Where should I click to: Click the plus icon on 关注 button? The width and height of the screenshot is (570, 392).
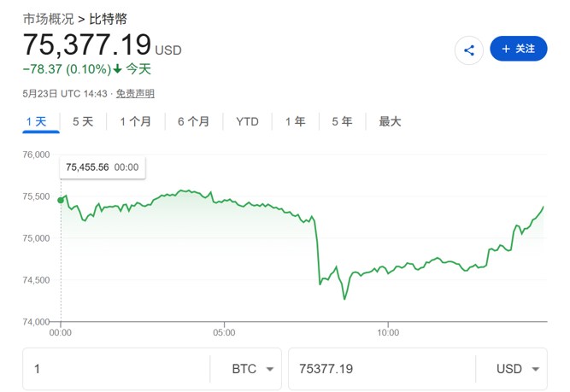click(x=506, y=49)
